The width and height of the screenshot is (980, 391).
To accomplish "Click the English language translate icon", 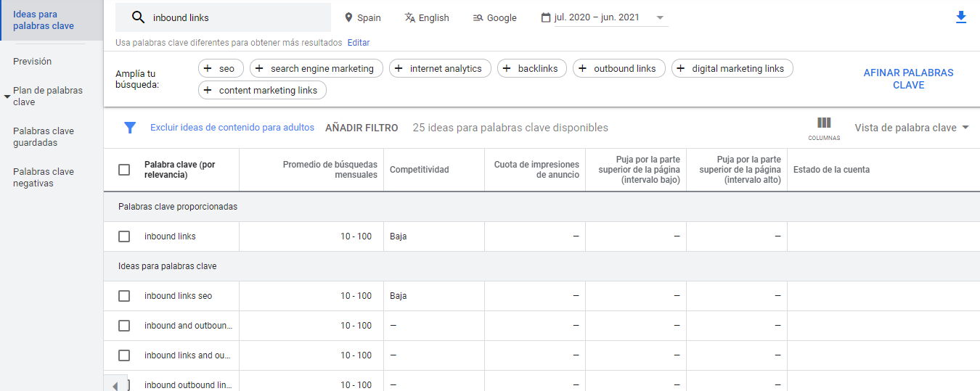I will (410, 17).
